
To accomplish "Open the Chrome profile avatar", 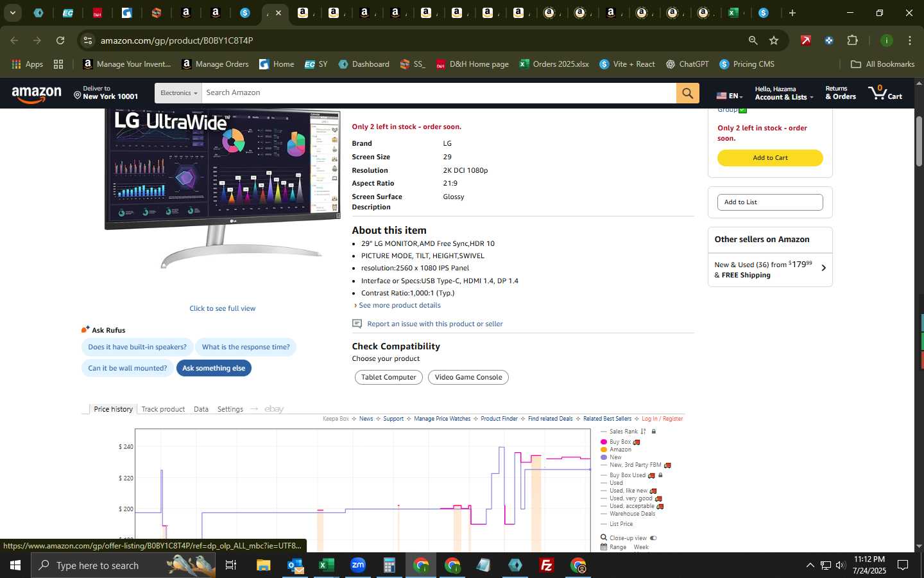I will click(x=886, y=40).
